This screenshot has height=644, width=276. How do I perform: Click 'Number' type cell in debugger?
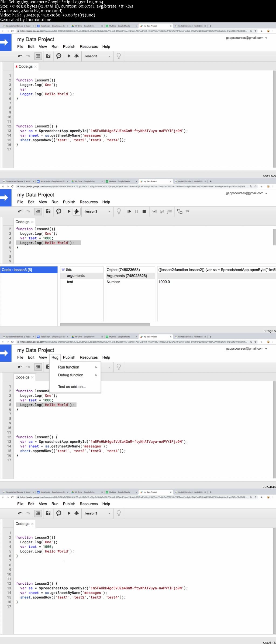coord(113,282)
